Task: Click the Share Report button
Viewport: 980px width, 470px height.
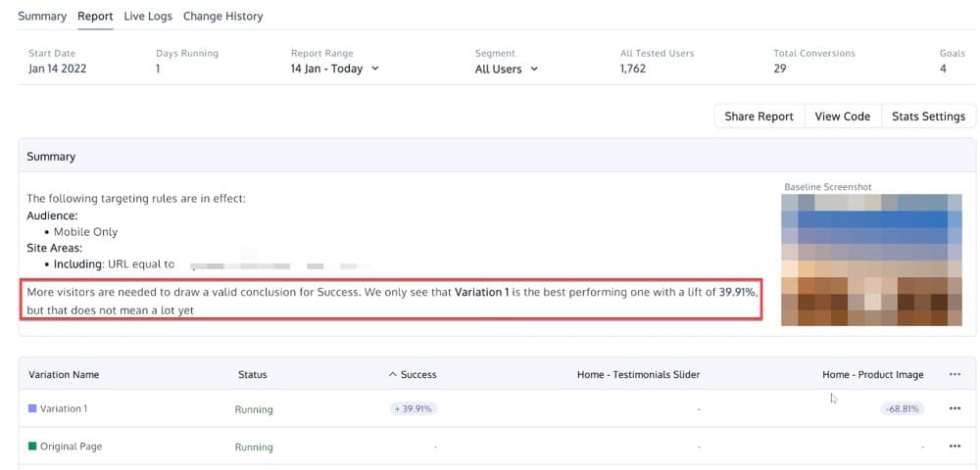Action: click(759, 117)
